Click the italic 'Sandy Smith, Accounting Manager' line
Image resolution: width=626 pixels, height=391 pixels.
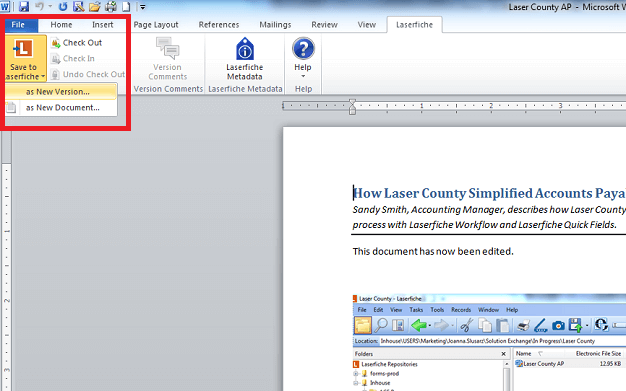489,210
